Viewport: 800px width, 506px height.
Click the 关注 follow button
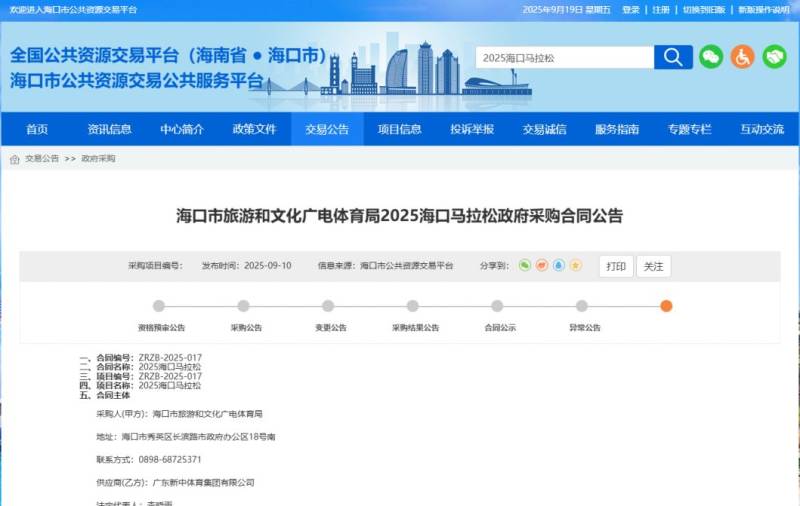[x=654, y=266]
